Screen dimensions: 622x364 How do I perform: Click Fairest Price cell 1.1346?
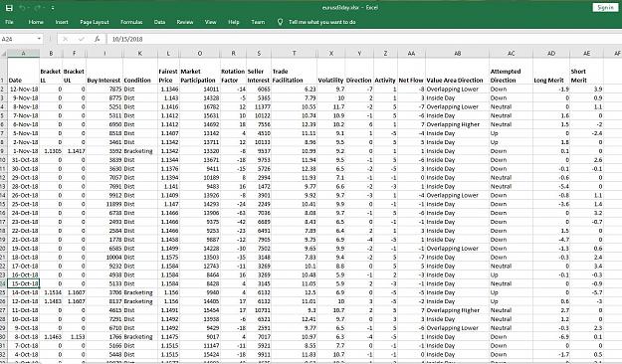[168, 90]
